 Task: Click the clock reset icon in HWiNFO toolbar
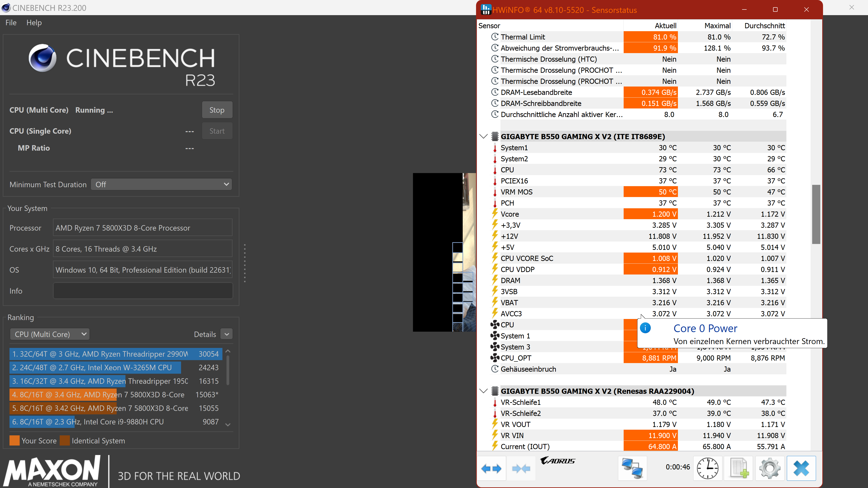(x=708, y=468)
